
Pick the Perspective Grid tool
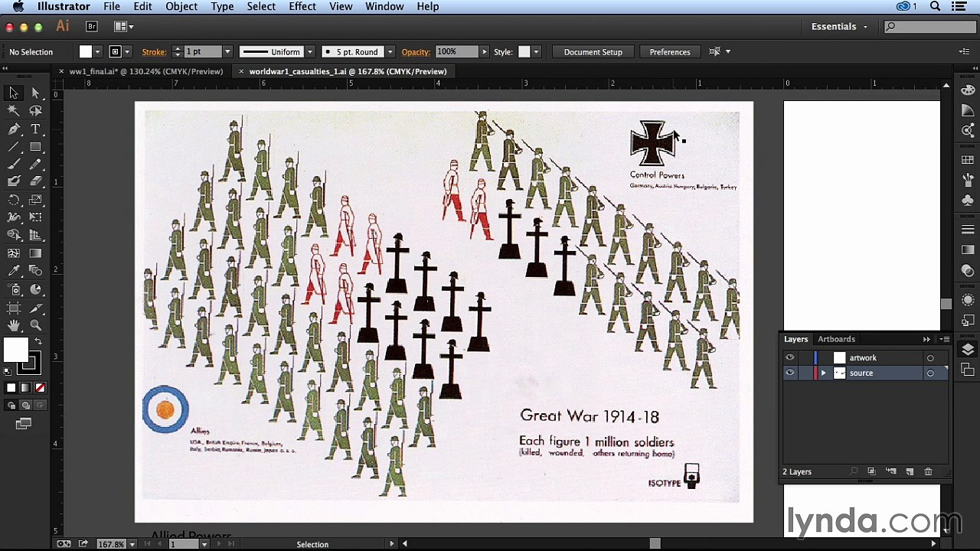point(35,236)
